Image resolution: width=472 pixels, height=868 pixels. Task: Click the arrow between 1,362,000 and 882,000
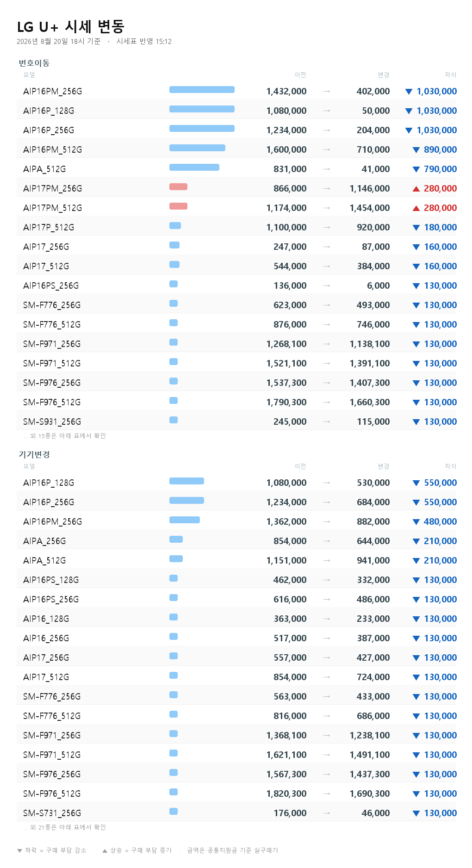(x=327, y=522)
